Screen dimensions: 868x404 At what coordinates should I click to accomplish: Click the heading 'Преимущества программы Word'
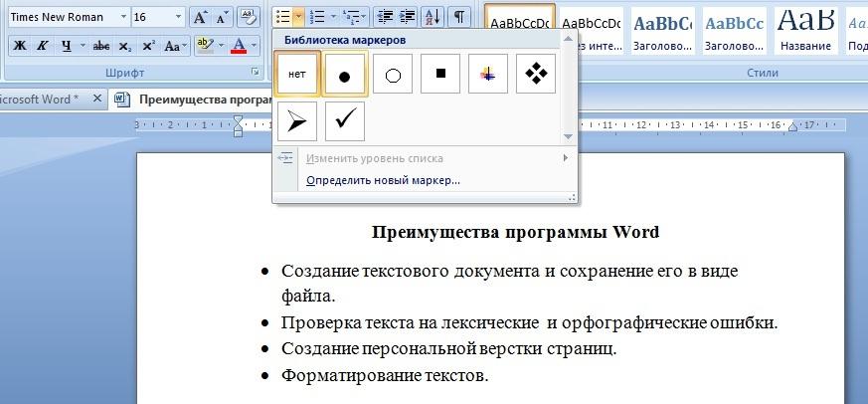515,232
